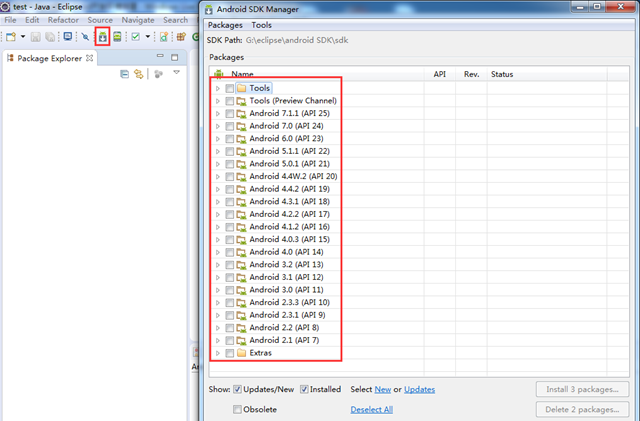
Task: Click the Save All icon in Eclipse toolbar
Action: (50, 37)
